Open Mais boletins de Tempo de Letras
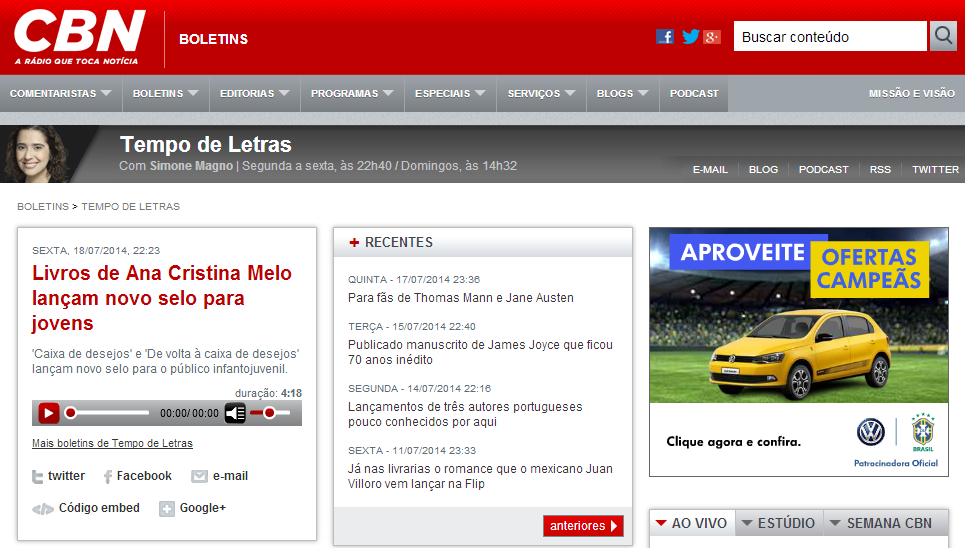The height and width of the screenshot is (548, 965). click(112, 443)
